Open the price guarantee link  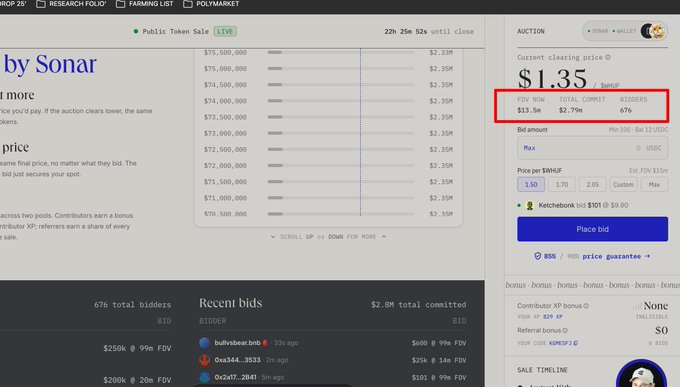coord(616,256)
